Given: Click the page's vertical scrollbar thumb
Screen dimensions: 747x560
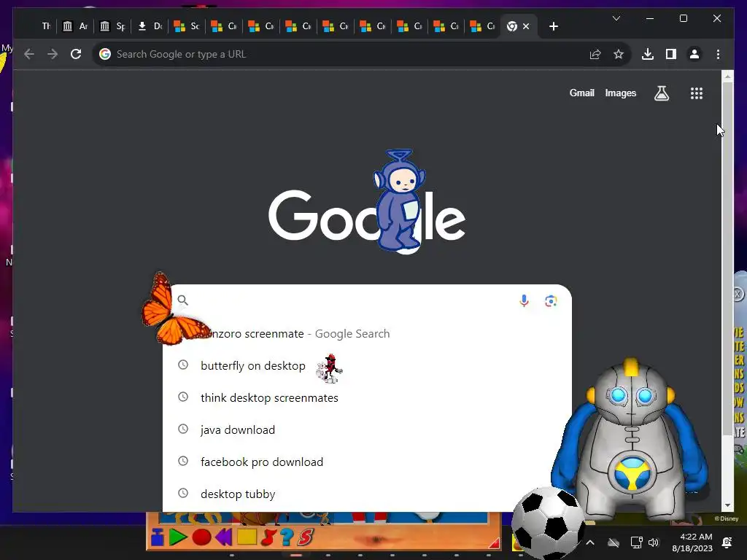Looking at the screenshot, I should (727, 257).
